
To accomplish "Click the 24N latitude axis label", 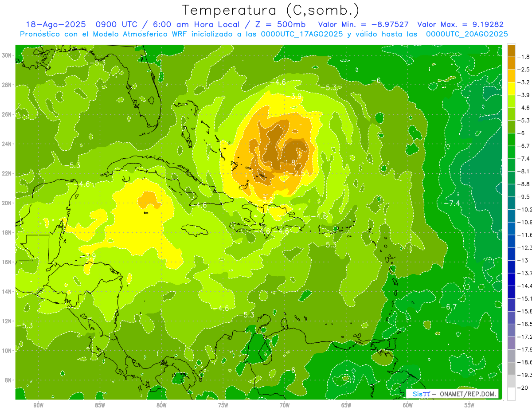I will point(7,144).
